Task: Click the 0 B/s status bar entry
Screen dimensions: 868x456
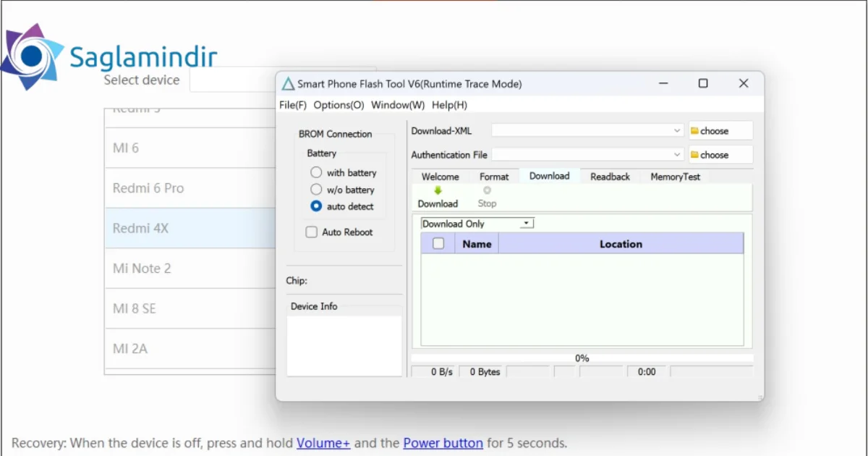Action: pos(435,371)
